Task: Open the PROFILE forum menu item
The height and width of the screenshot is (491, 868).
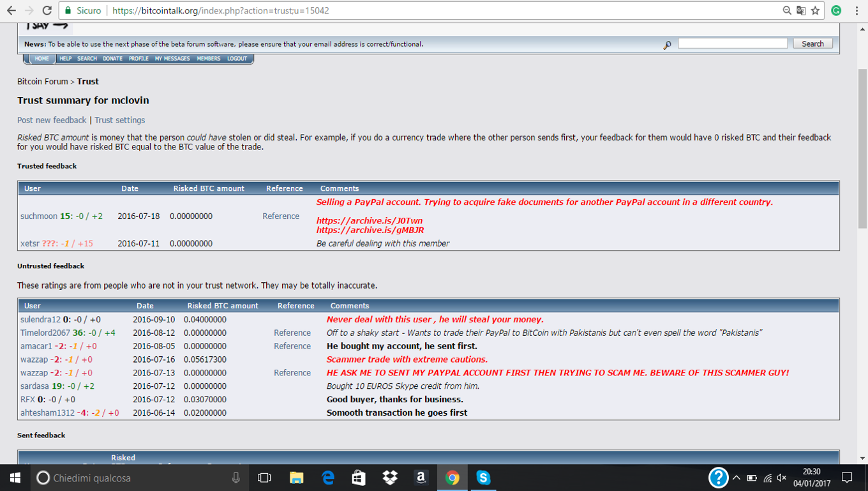Action: 138,59
